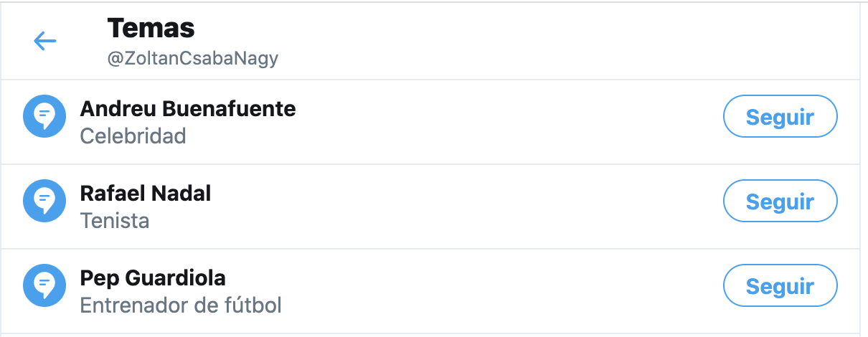Click empty space in the Pep Guardiola row
868x337 pixels.
502,290
